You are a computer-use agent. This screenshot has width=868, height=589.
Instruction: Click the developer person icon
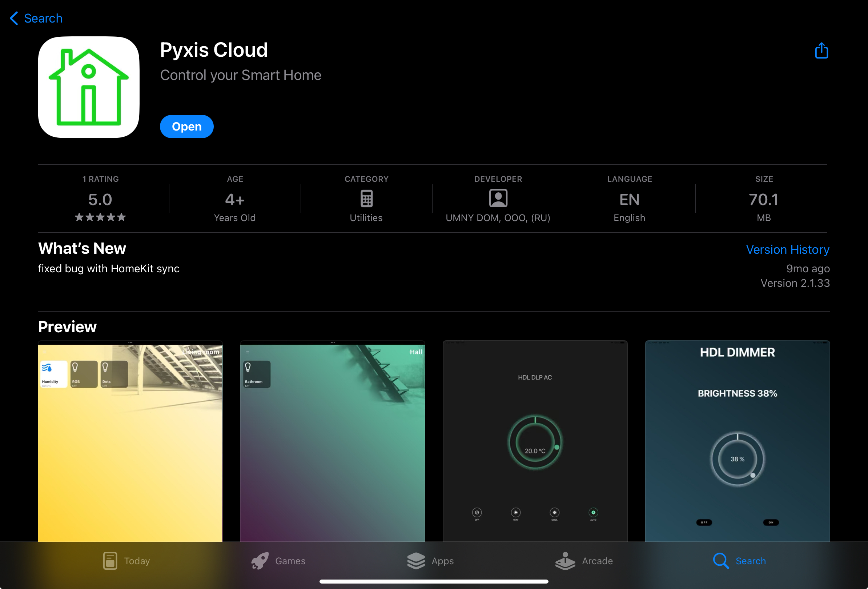pos(498,198)
